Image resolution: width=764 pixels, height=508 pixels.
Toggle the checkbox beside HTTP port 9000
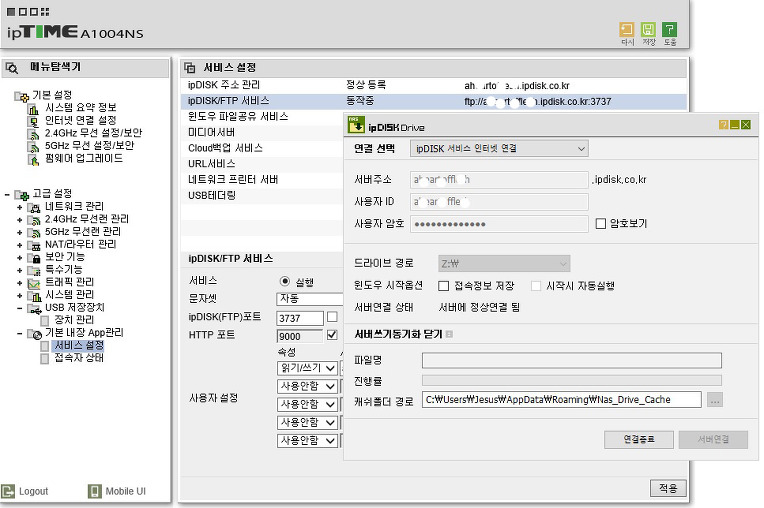[x=332, y=335]
